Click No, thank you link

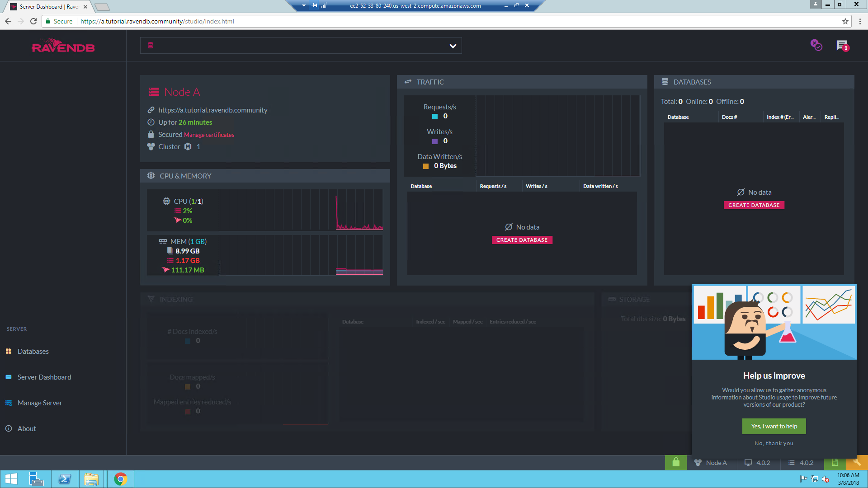coord(774,443)
